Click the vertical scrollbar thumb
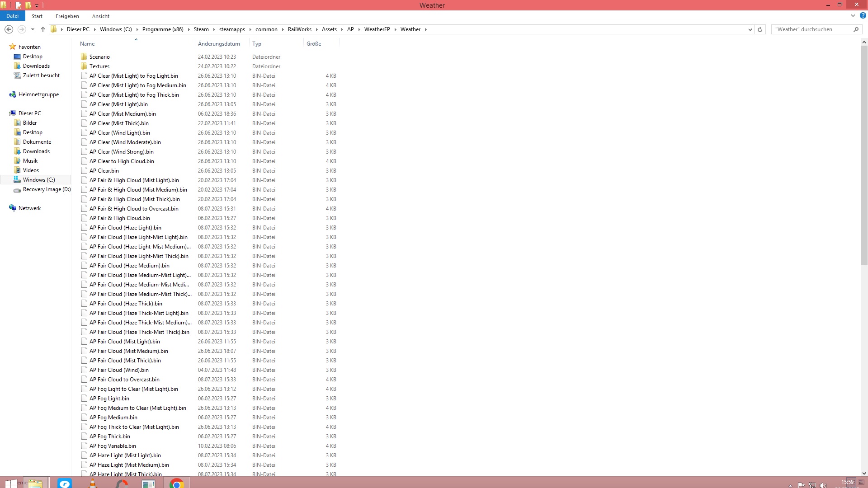Image resolution: width=868 pixels, height=488 pixels. (x=863, y=155)
